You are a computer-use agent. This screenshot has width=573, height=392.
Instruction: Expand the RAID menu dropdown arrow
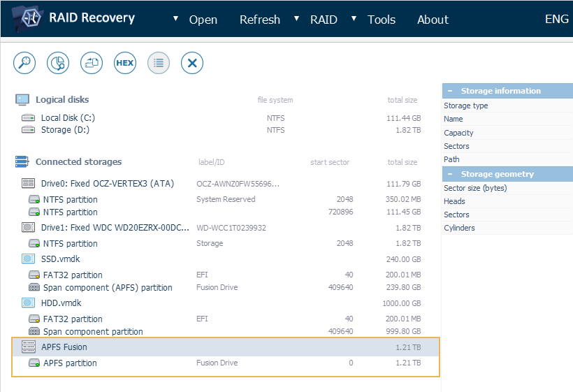297,18
